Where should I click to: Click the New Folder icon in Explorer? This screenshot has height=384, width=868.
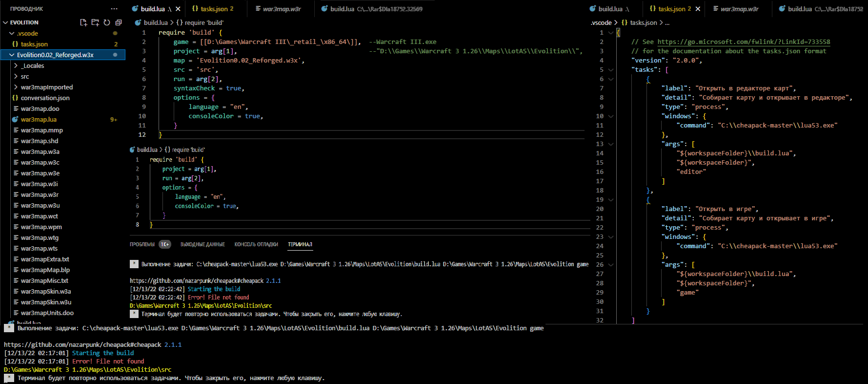[x=95, y=22]
